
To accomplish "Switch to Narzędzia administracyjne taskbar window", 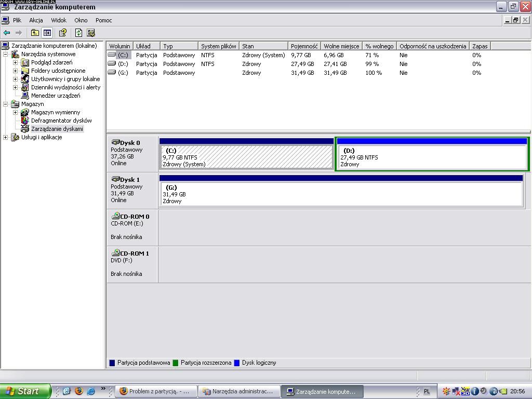I will [x=239, y=391].
